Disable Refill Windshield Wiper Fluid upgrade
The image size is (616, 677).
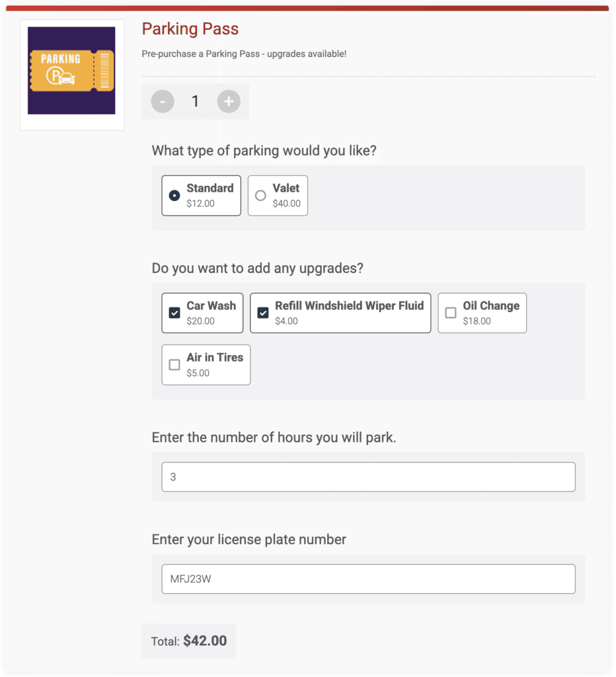point(263,313)
